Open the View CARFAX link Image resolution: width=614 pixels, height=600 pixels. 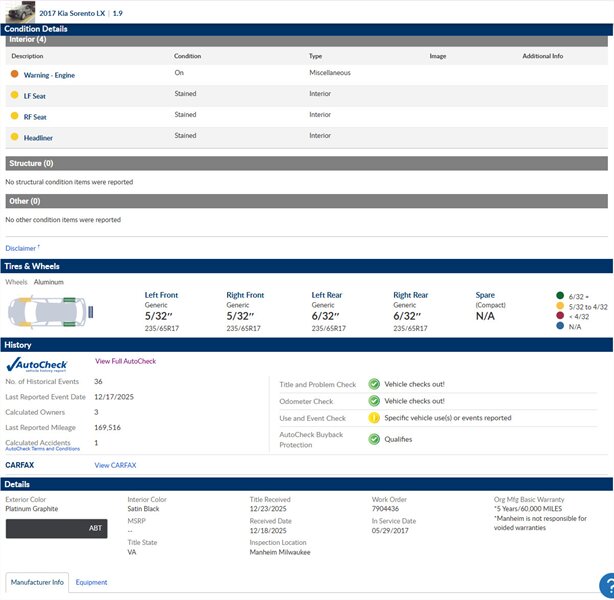click(x=115, y=465)
